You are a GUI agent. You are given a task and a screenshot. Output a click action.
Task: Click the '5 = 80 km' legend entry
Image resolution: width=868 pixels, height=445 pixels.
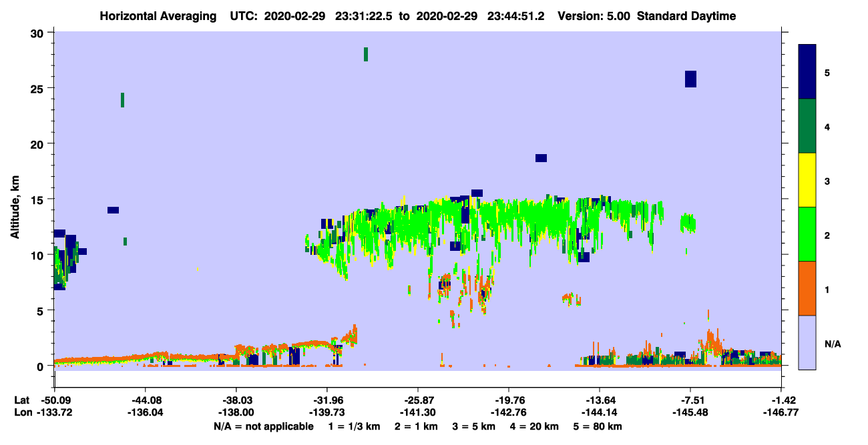click(598, 426)
